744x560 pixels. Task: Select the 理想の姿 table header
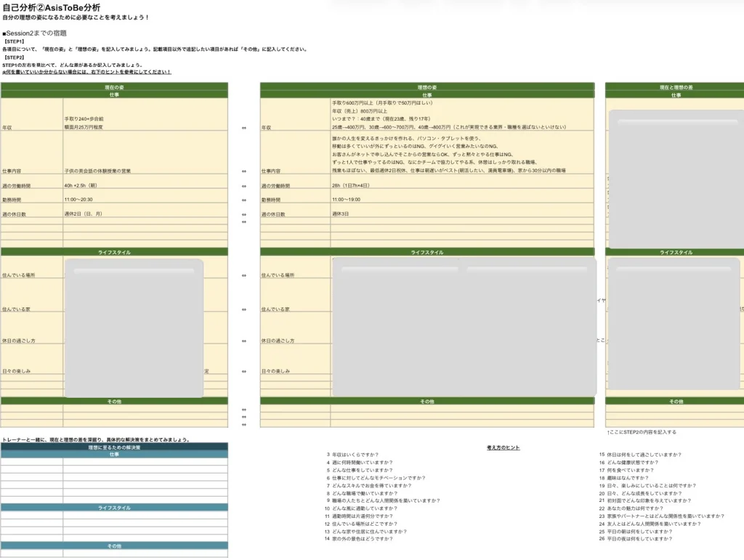coord(426,87)
